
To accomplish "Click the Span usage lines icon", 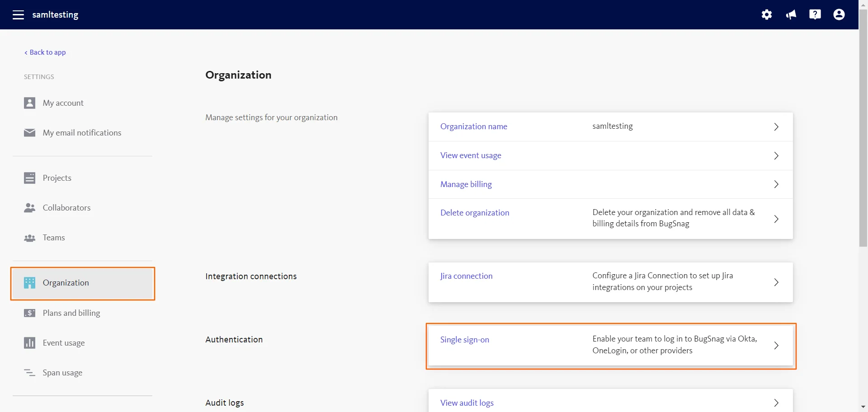I will 29,373.
